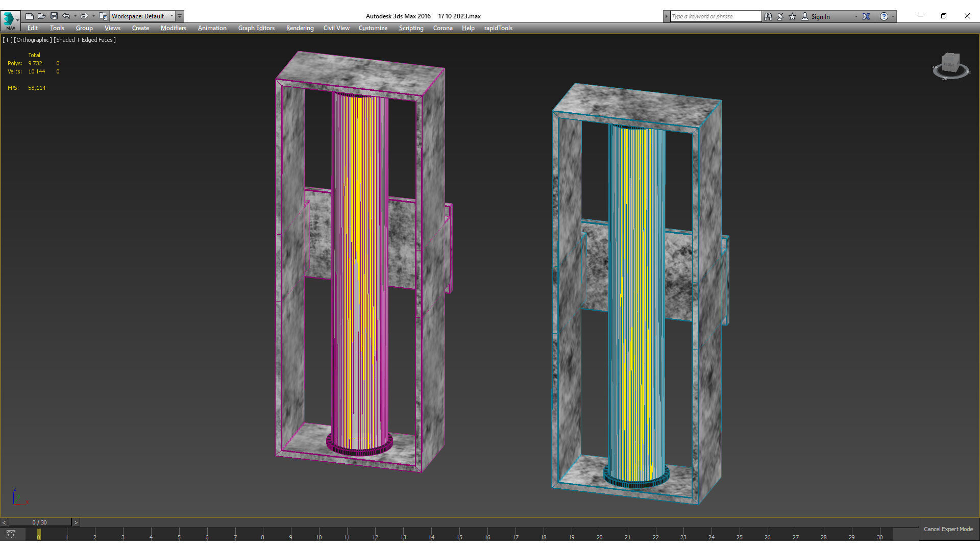Open the Group menu

84,28
